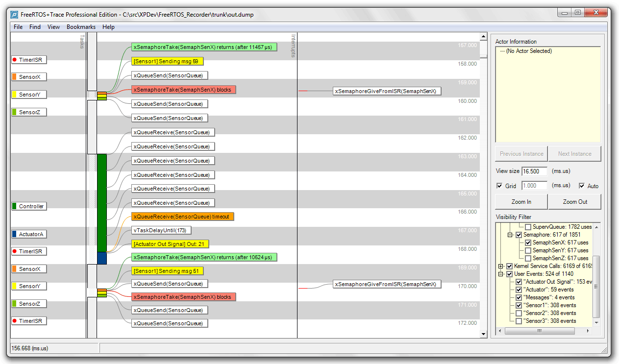Viewport: 619px width, 364px height.
Task: Open the Bookmarks menu
Action: tap(81, 27)
